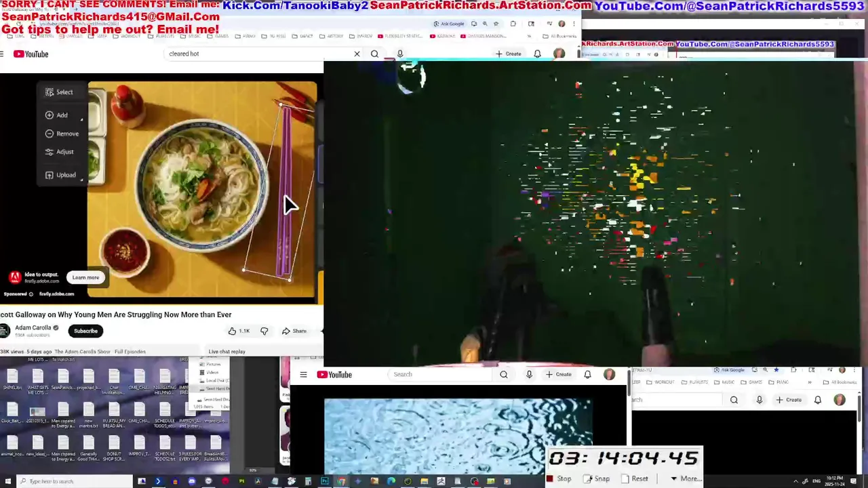Snap the current stopwatch time
Screen dimensions: 868x488
tap(597, 479)
